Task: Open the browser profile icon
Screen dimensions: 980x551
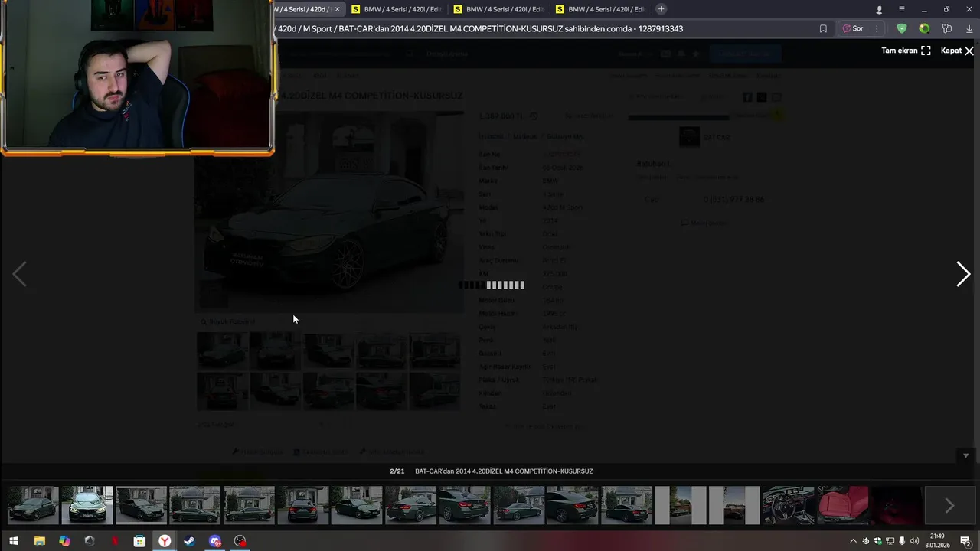Action: point(879,9)
